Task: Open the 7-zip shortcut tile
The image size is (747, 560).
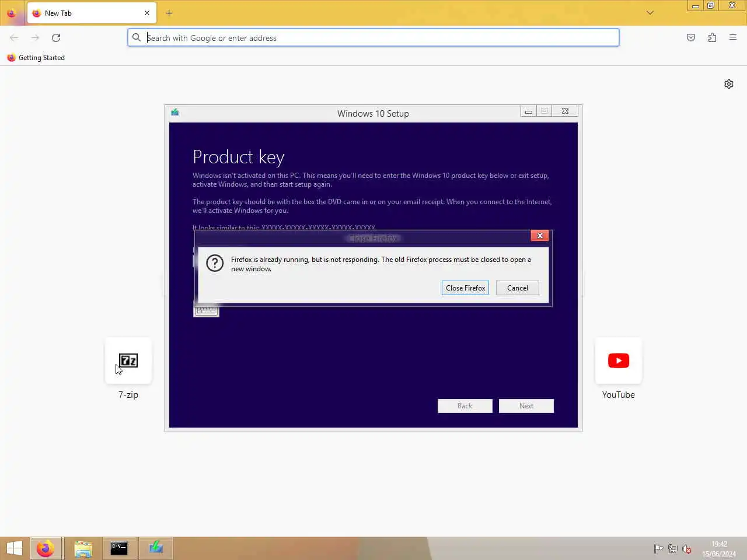Action: 128,360
